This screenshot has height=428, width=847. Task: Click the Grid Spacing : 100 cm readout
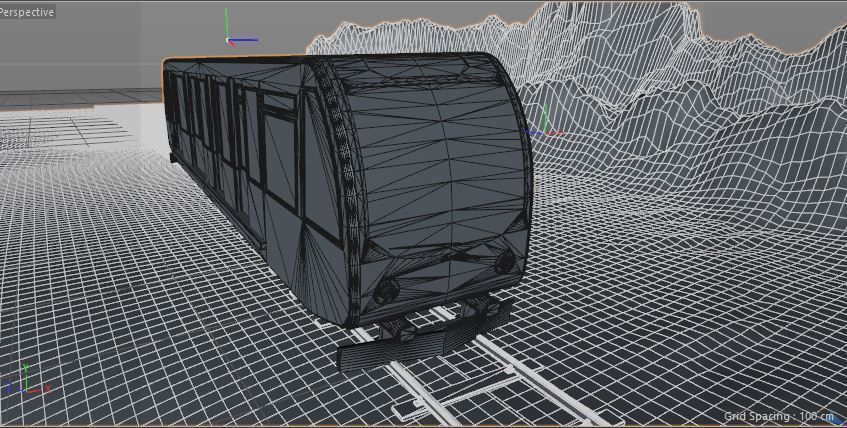click(779, 416)
